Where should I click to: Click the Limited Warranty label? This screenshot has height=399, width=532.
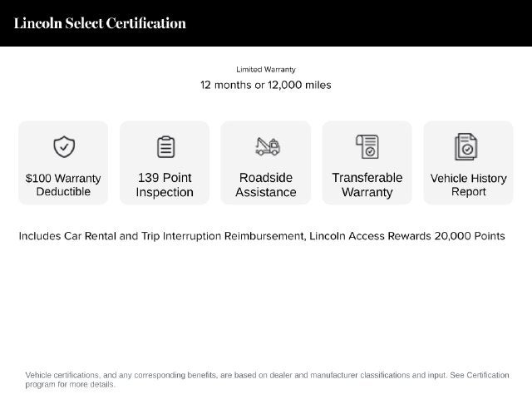point(266,70)
